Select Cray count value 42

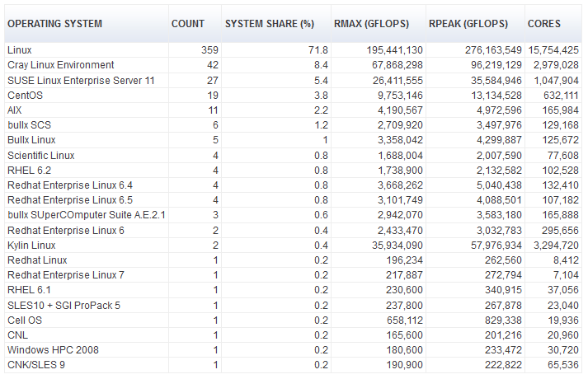coord(213,65)
